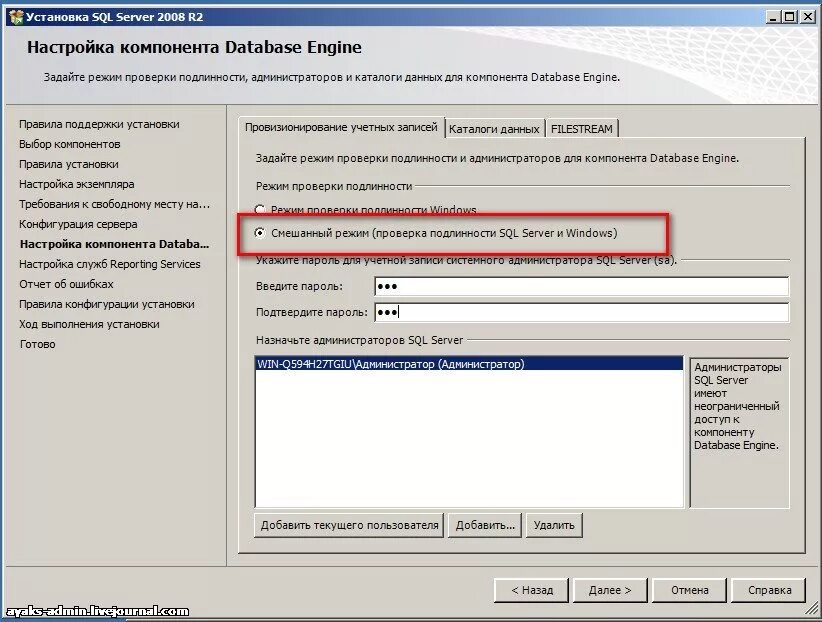This screenshot has width=822, height=622.
Task: Click the Удалить button
Action: 554,526
